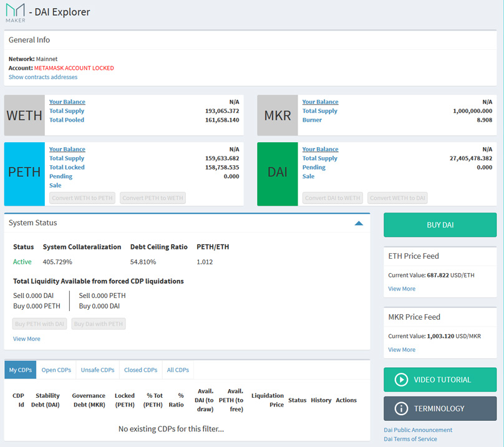The width and height of the screenshot is (504, 447).
Task: Show contracts addresses link
Action: [x=43, y=77]
